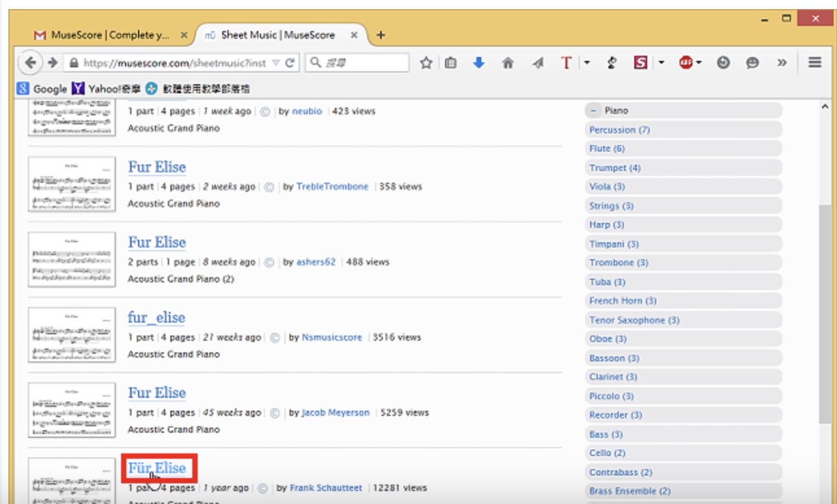Remove the Piano filter with minus toggle

593,111
